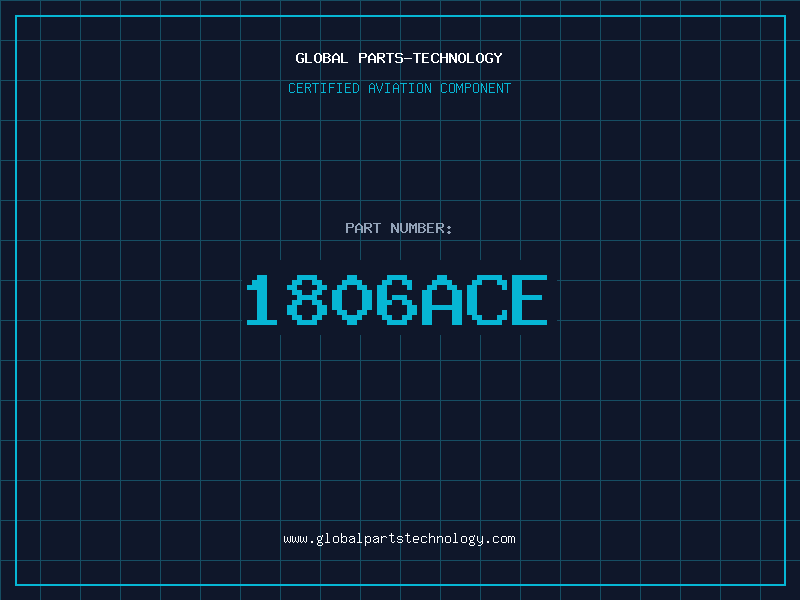This screenshot has height=600, width=800.
Task: Open the www.globalpartstechnology.com link
Action: pyautogui.click(x=399, y=539)
